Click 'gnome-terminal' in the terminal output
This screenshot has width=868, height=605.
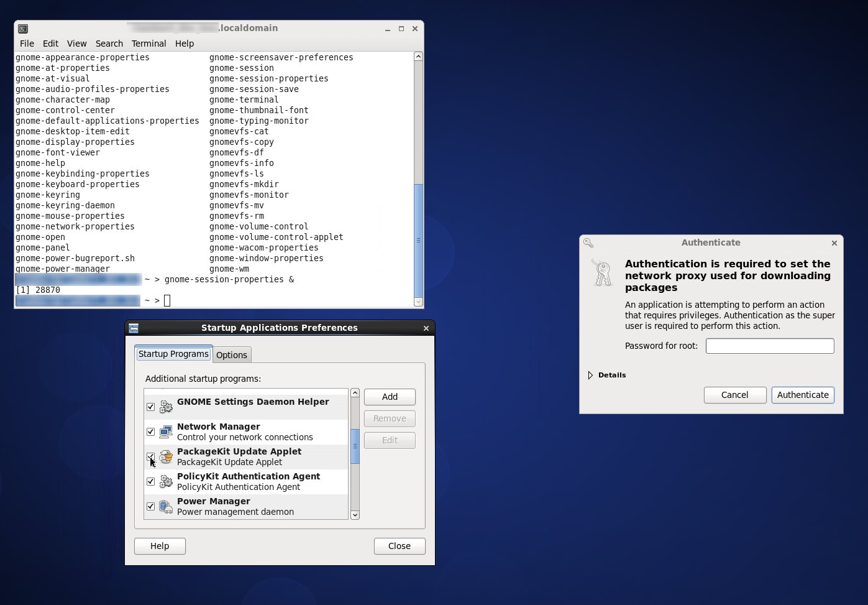pyautogui.click(x=244, y=99)
